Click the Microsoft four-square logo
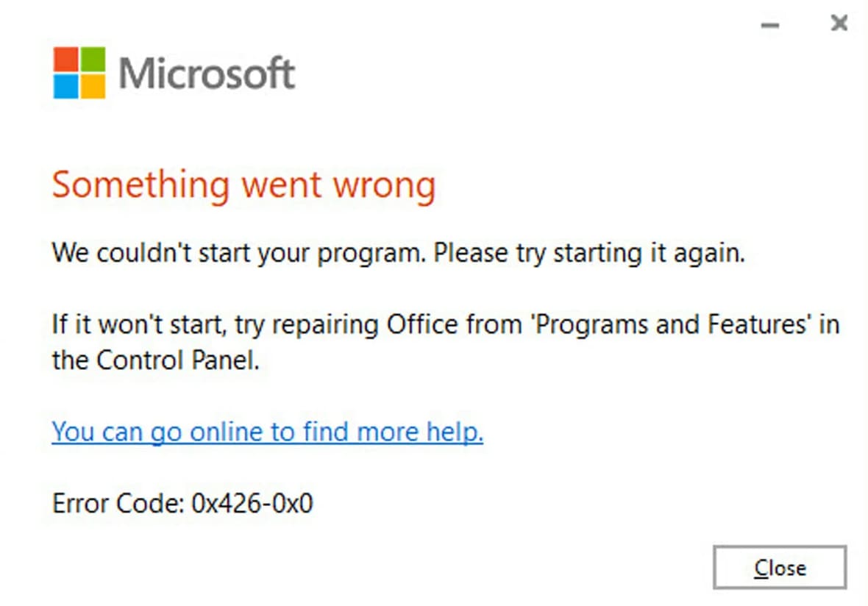Viewport: 868px width, 606px height. [x=79, y=73]
